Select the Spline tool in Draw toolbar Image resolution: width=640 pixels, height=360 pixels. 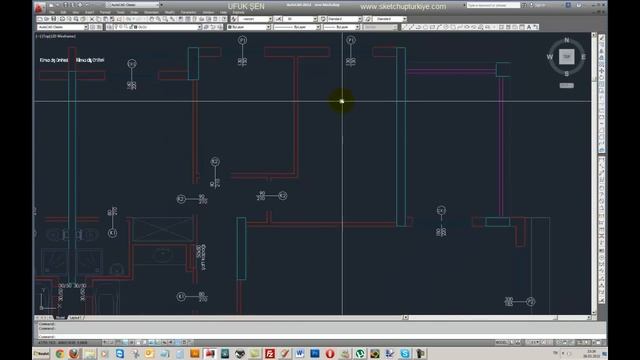coord(460,27)
